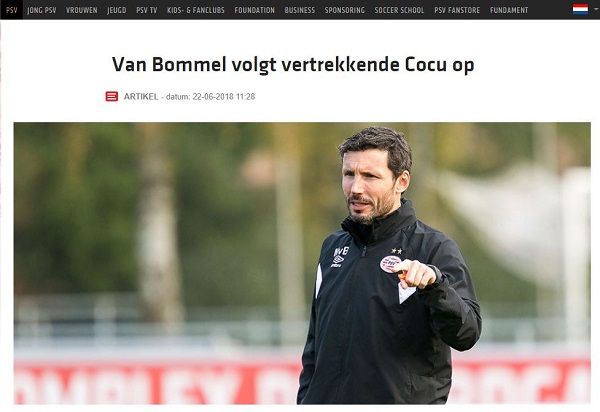Open PSV TV from the top menu
The height and width of the screenshot is (412, 600).
[147, 10]
